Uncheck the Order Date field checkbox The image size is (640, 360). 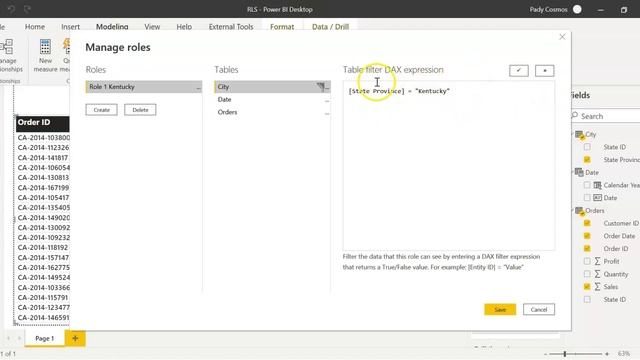pyautogui.click(x=587, y=236)
